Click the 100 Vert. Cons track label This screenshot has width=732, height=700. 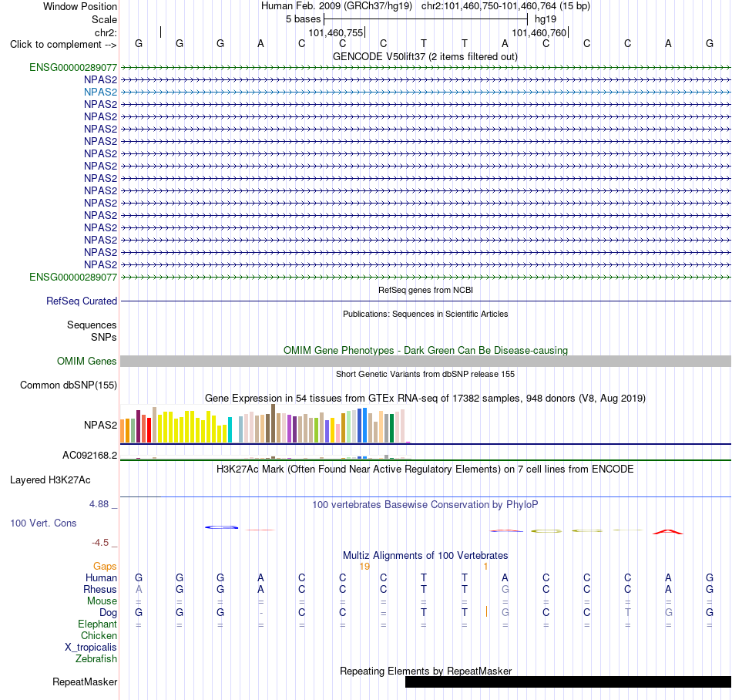43,523
